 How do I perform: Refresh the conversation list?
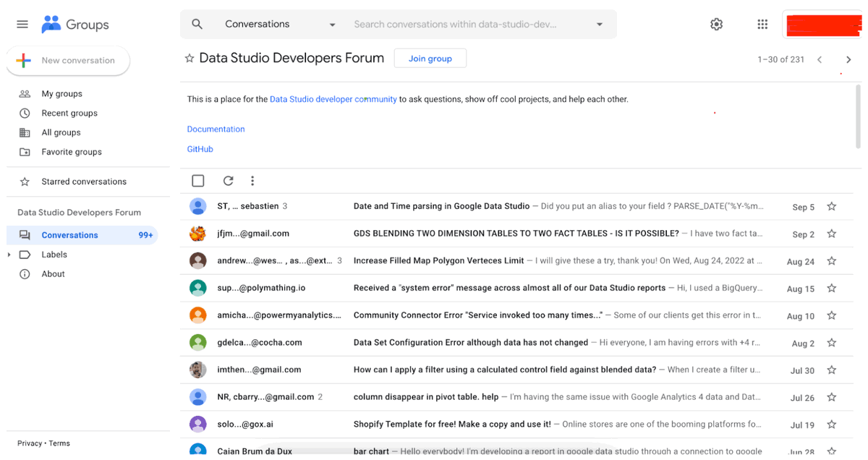[228, 180]
